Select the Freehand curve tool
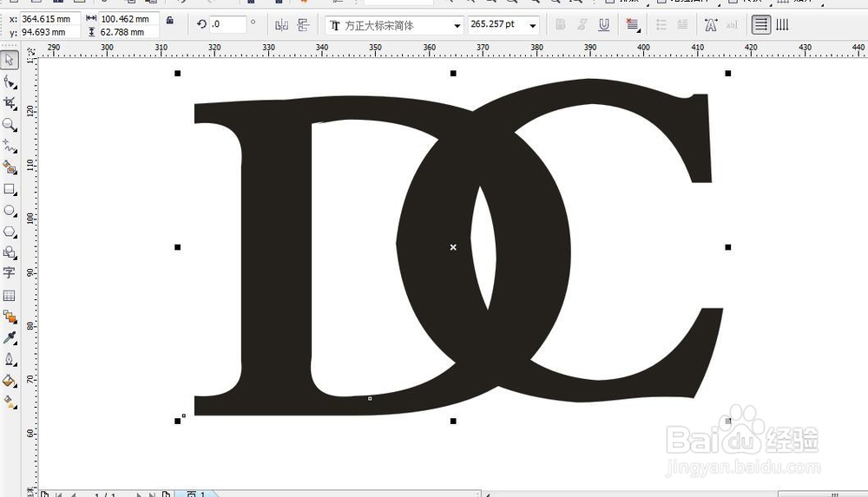Screen dimensions: 868x497 coord(10,146)
